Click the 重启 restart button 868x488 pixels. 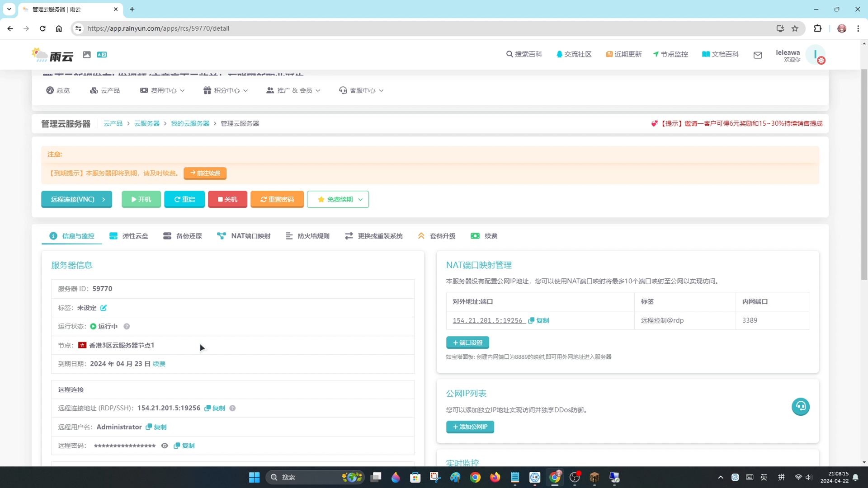coord(184,199)
